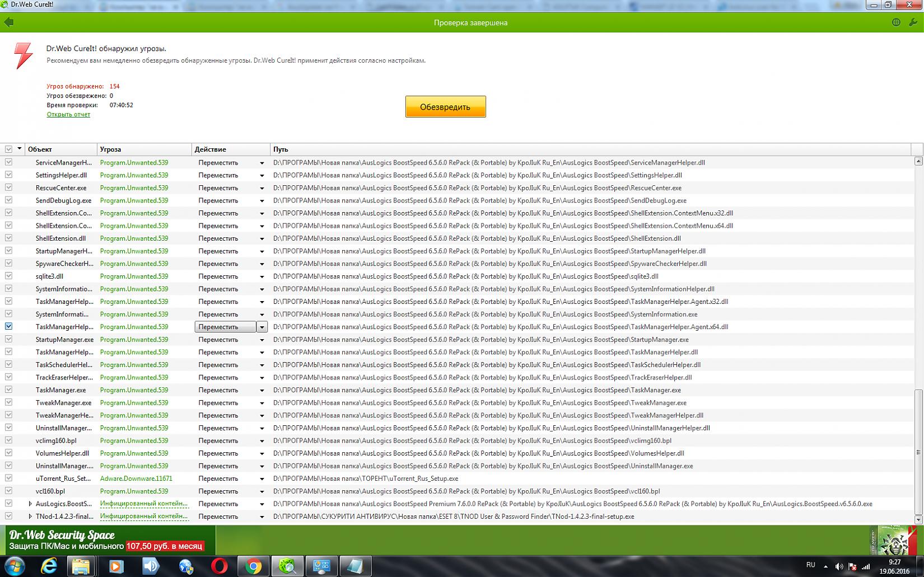Screen dimensions: 924x577
Task: Open the language globe icon in header
Action: [x=896, y=22]
